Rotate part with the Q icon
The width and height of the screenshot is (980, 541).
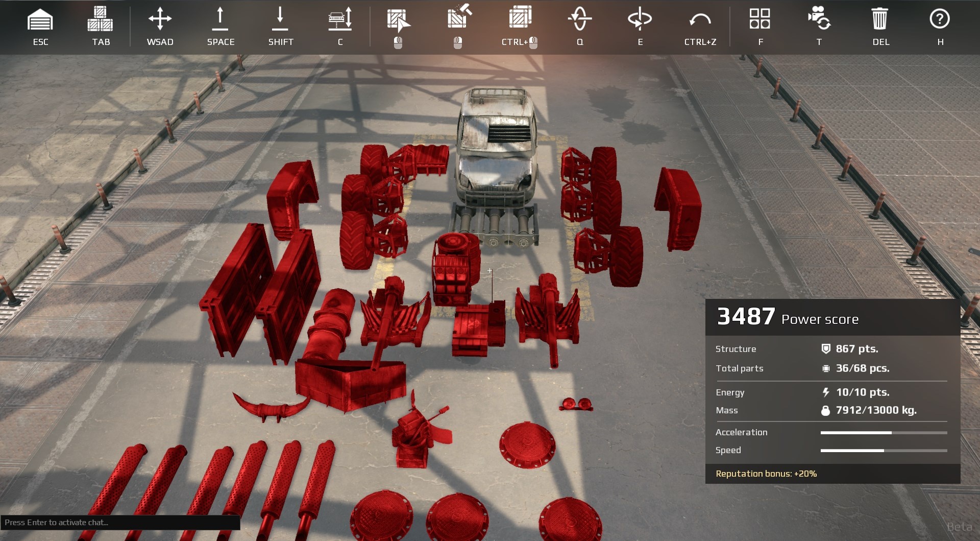580,19
